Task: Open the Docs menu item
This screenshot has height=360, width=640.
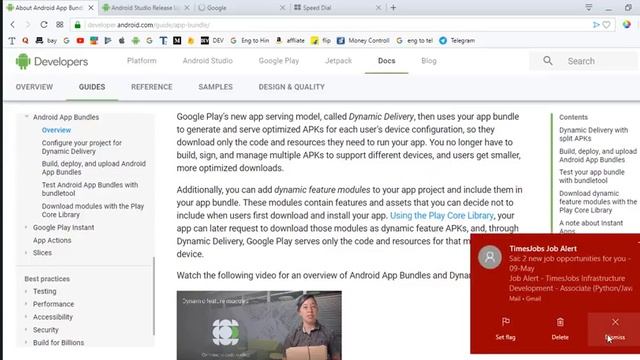Action: 387,61
